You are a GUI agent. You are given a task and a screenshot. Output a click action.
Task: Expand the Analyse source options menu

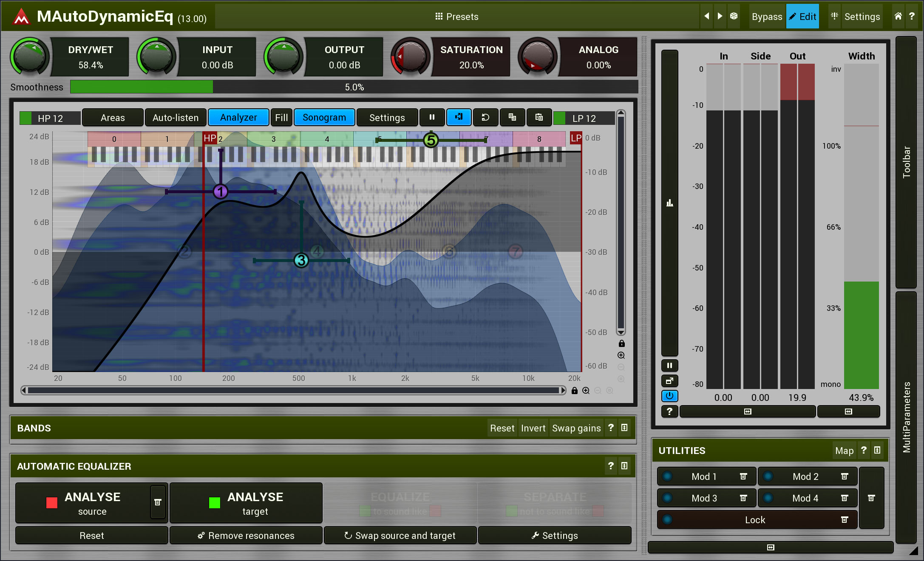tap(158, 502)
